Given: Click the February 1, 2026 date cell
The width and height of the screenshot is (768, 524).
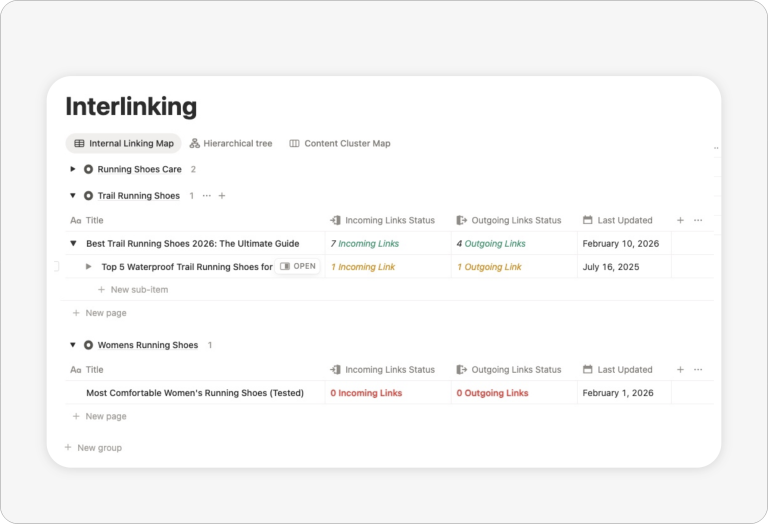Looking at the screenshot, I should (x=624, y=393).
